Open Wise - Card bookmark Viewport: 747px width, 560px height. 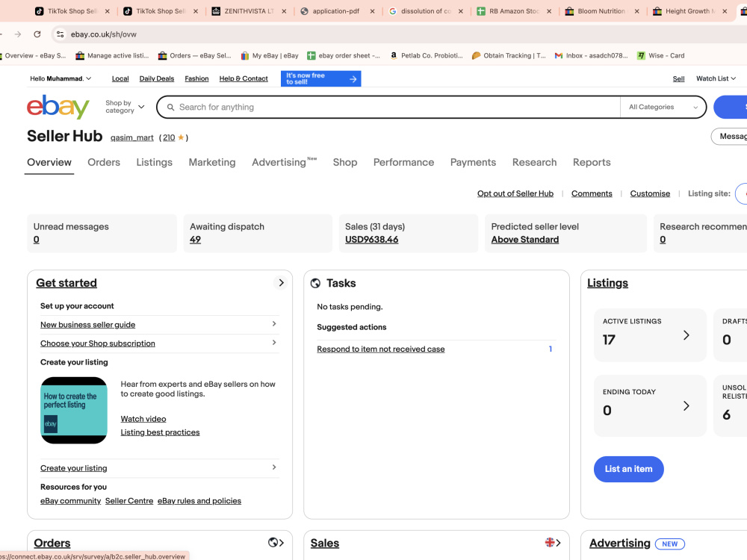(x=661, y=56)
